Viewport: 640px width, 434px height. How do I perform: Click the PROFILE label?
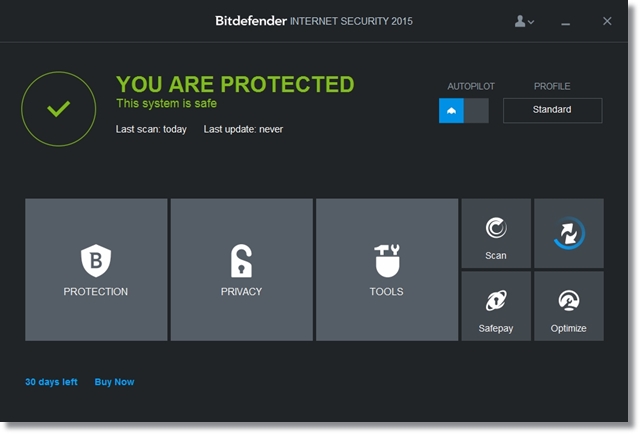tap(552, 87)
